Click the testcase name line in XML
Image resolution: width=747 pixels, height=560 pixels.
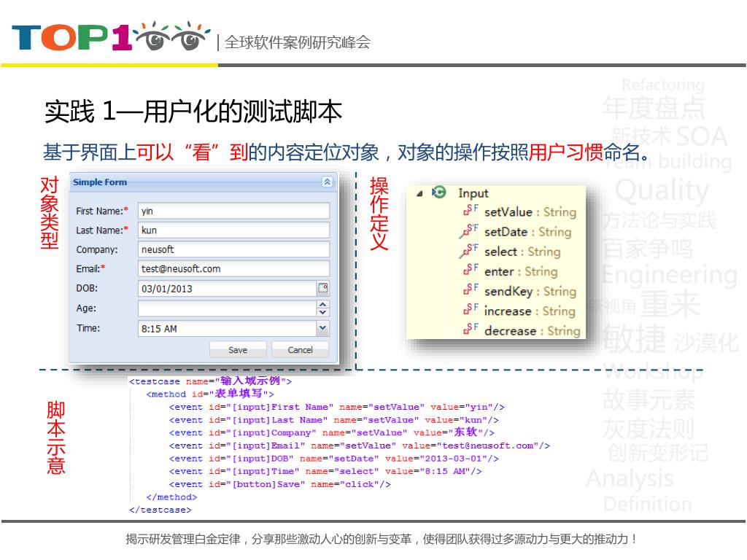pyautogui.click(x=210, y=381)
